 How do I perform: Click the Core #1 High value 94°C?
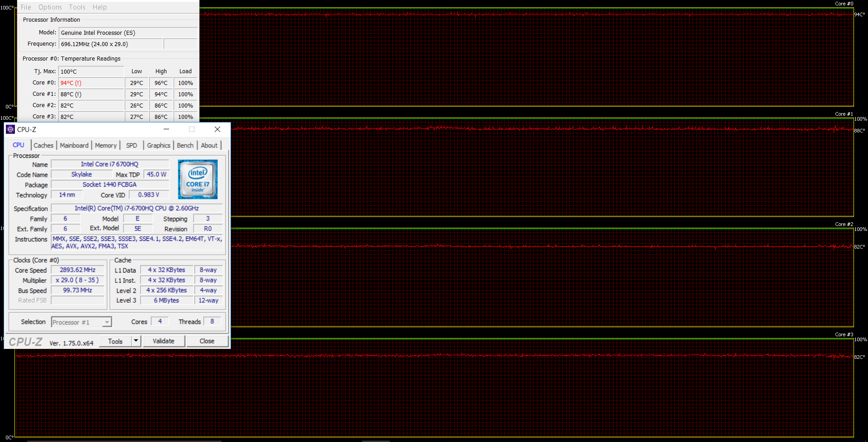coord(161,94)
